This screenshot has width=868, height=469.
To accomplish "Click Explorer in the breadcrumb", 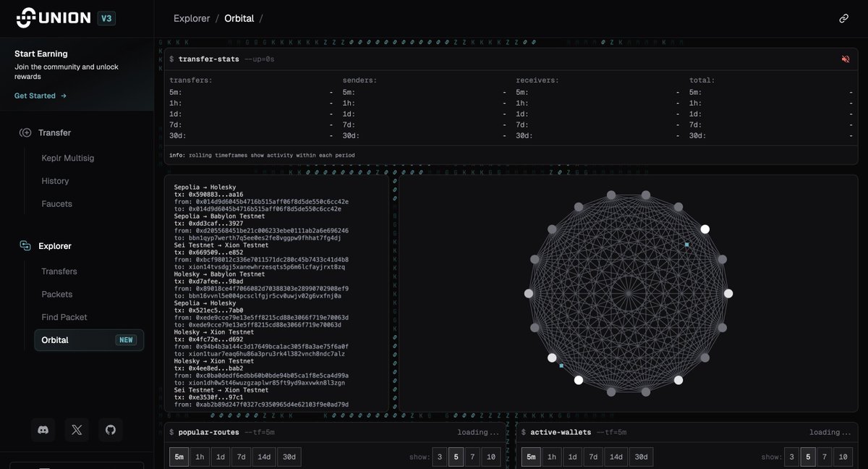I will click(x=192, y=18).
